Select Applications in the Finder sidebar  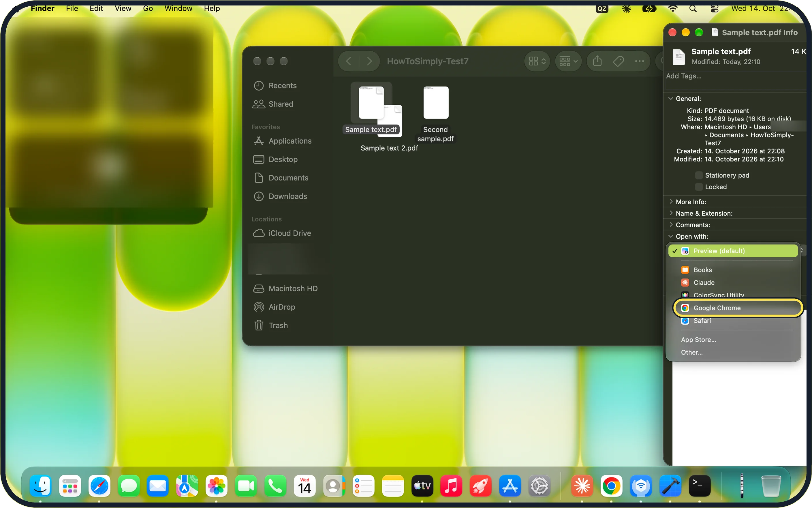282,141
